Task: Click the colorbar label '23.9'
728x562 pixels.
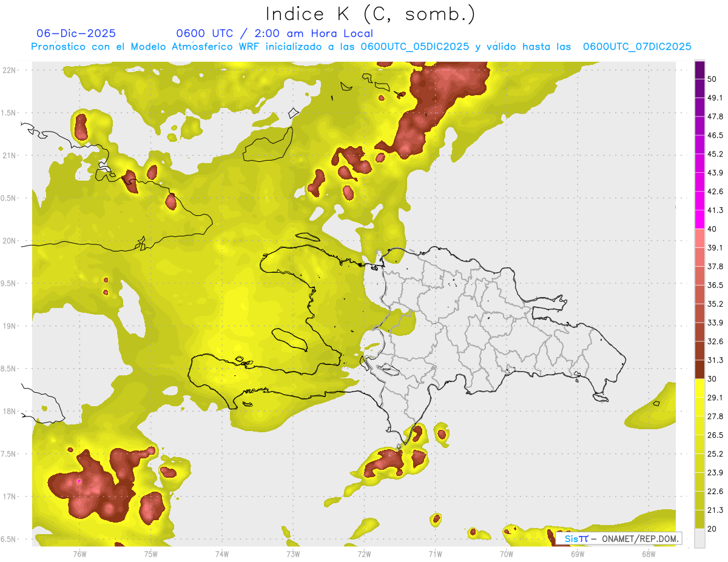Action: tap(715, 472)
